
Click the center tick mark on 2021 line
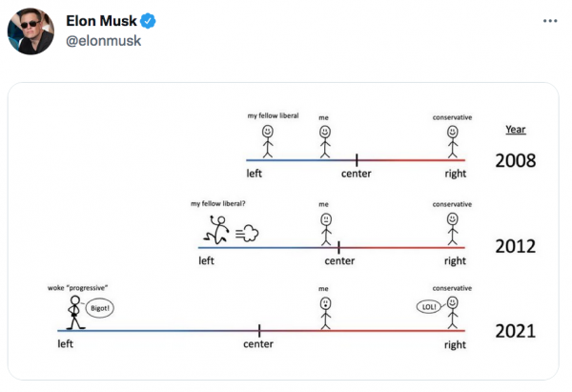tap(259, 331)
